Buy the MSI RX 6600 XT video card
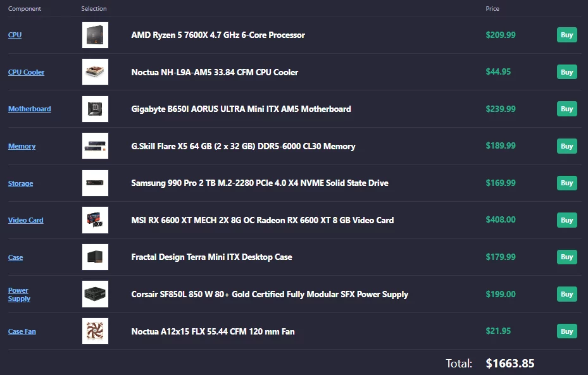This screenshot has width=588, height=375. click(566, 219)
